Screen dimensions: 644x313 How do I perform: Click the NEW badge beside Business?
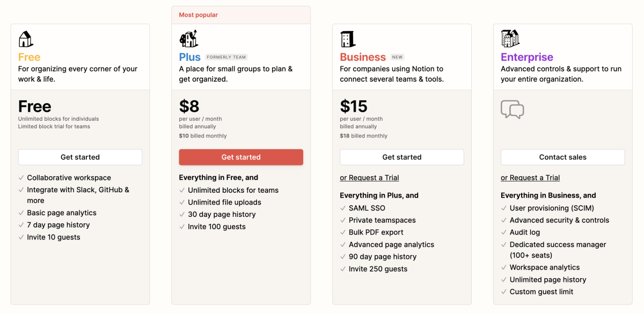397,57
